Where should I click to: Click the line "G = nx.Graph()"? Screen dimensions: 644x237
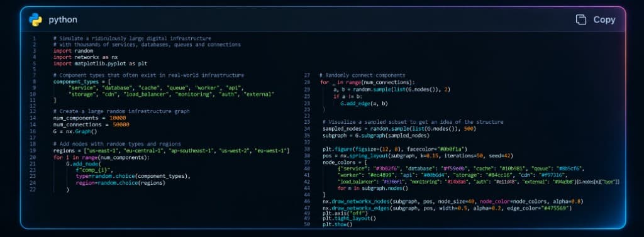75,131
